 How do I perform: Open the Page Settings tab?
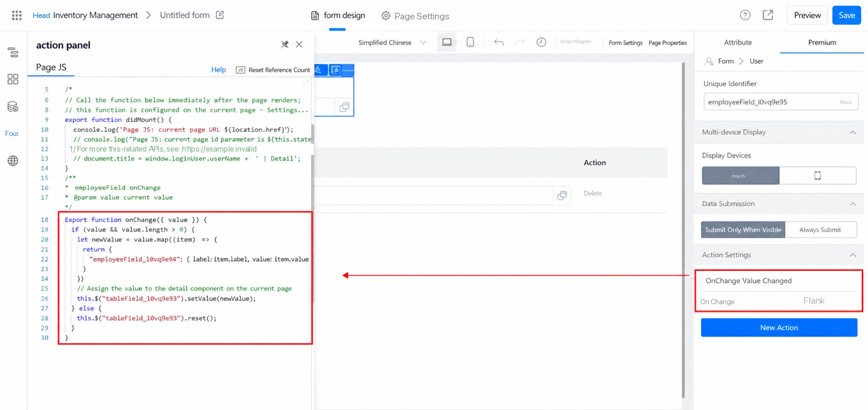(415, 16)
